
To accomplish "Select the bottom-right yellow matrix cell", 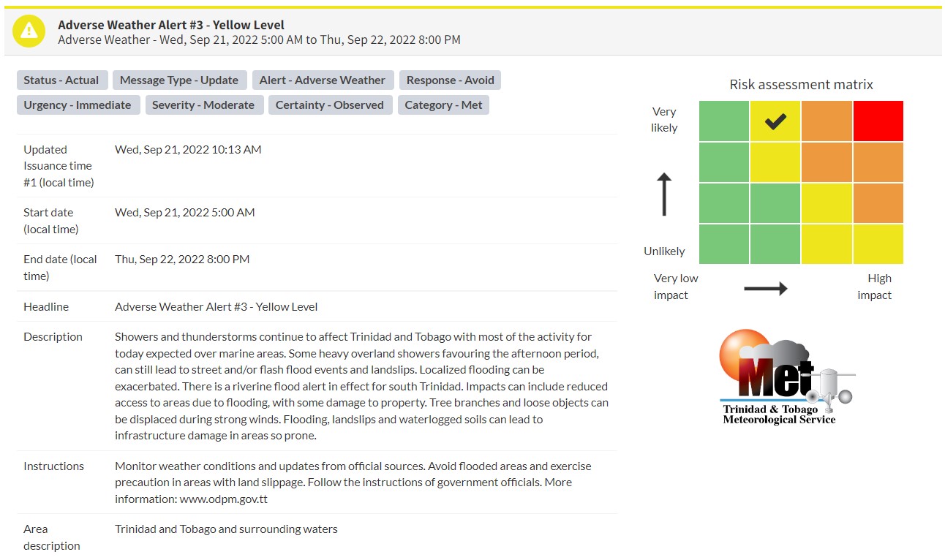I will point(878,244).
